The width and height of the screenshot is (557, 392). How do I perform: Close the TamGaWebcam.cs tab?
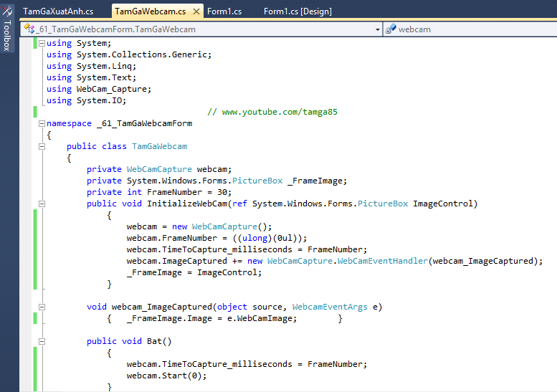pos(196,11)
